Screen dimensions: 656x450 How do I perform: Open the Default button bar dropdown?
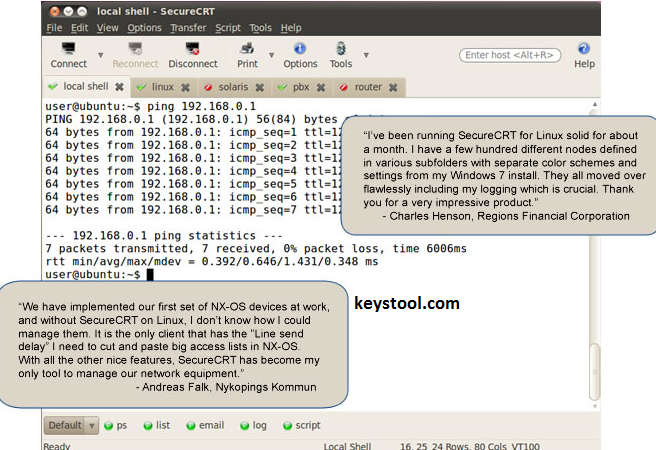pos(72,425)
